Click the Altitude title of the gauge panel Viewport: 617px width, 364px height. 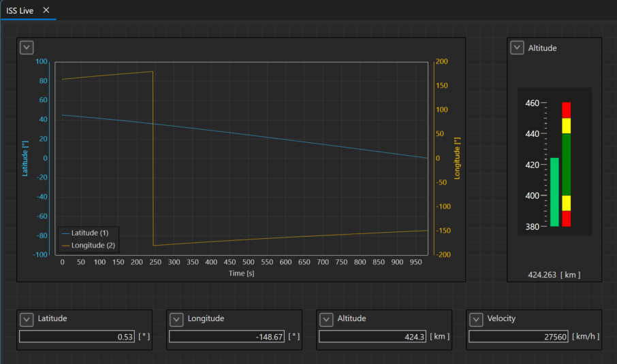[x=542, y=48]
